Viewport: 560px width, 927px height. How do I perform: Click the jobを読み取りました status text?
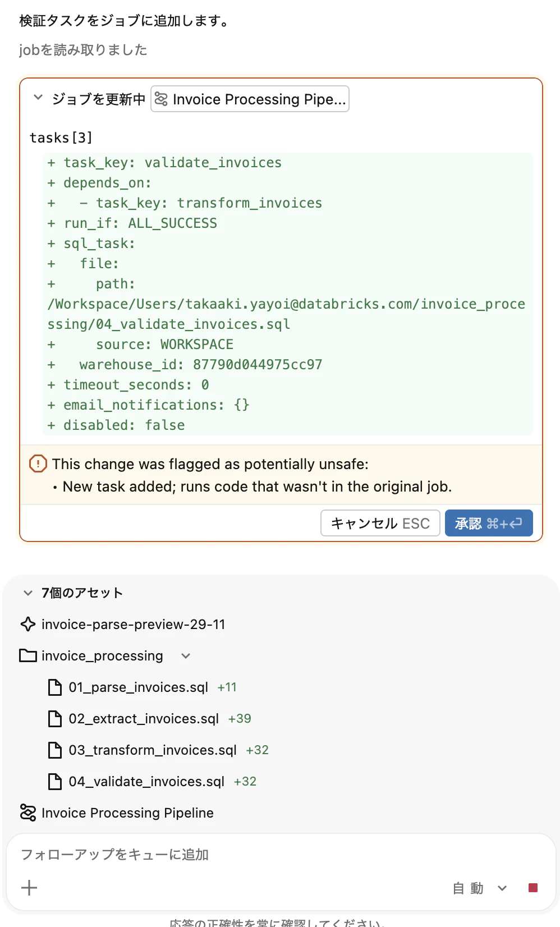83,50
